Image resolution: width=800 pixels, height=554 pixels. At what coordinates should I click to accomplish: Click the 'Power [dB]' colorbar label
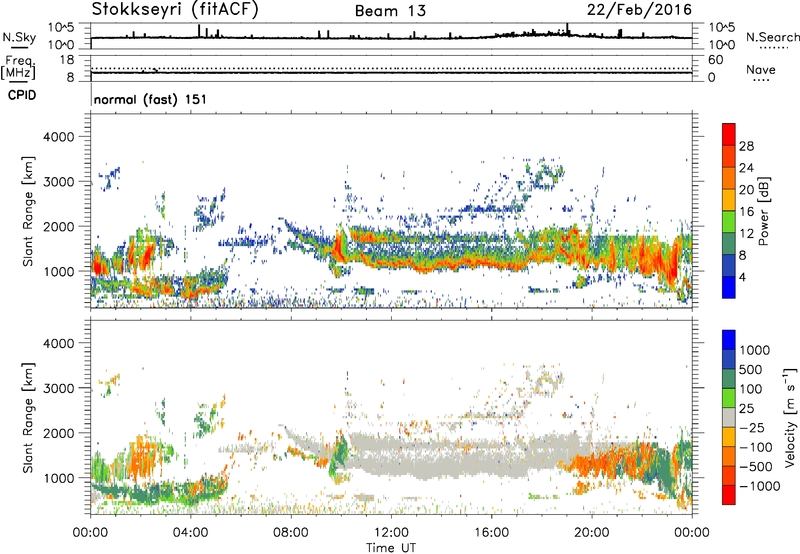[764, 211]
